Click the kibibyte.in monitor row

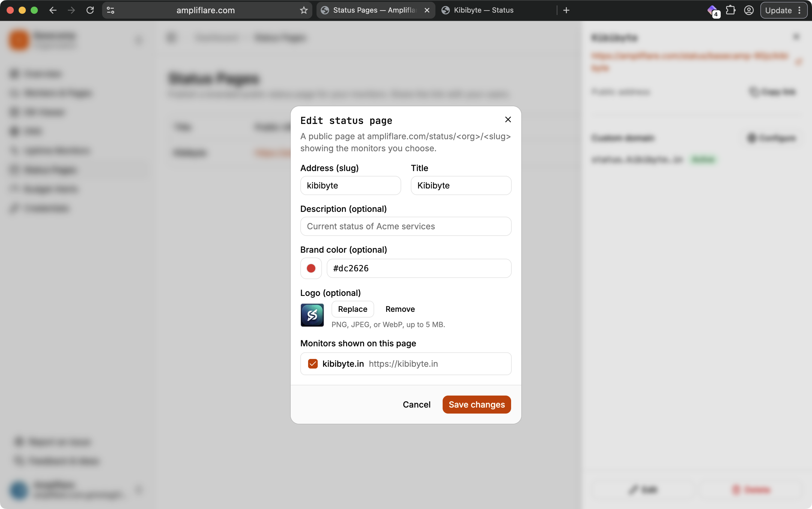(405, 363)
